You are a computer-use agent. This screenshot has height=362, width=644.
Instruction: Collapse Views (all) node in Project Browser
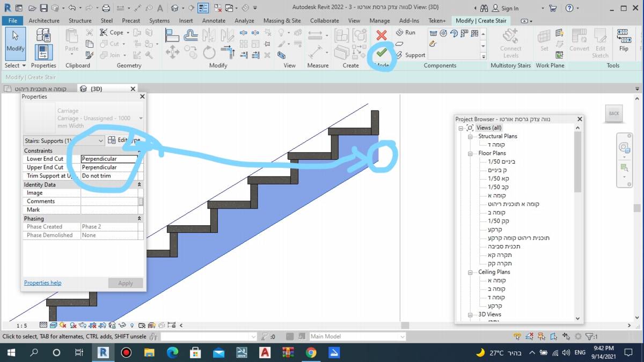(x=460, y=128)
